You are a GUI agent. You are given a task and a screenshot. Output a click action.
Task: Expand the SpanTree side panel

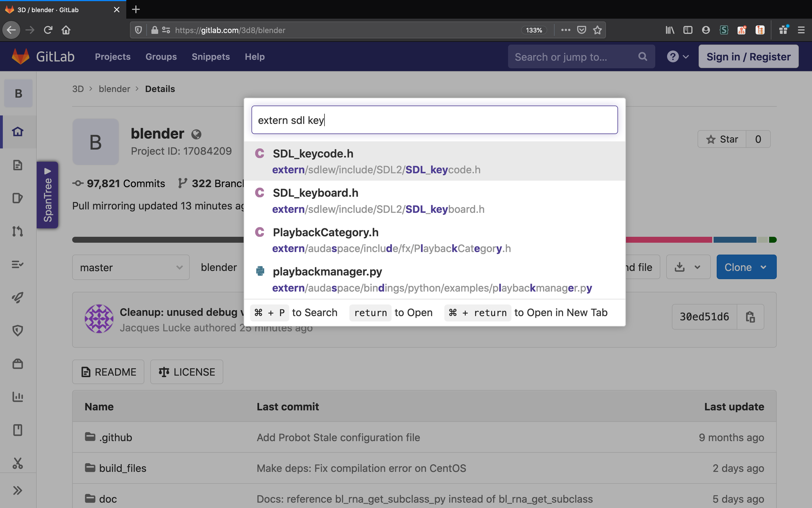[47, 195]
